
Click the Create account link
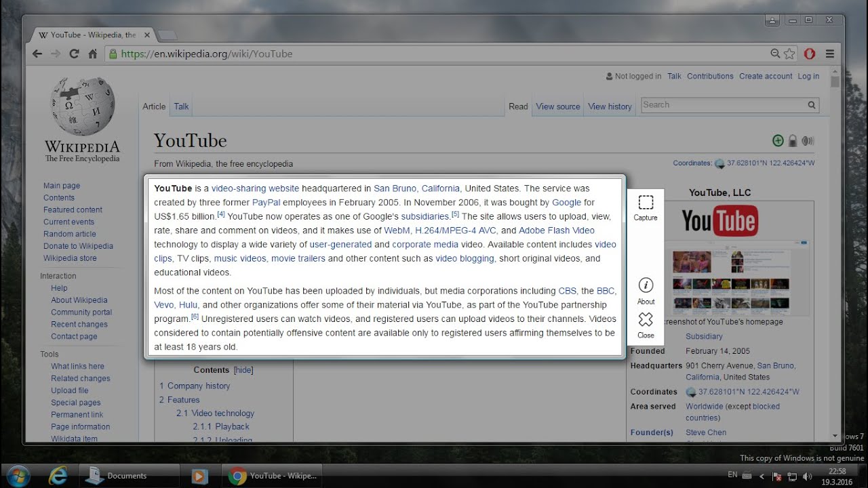click(x=766, y=77)
